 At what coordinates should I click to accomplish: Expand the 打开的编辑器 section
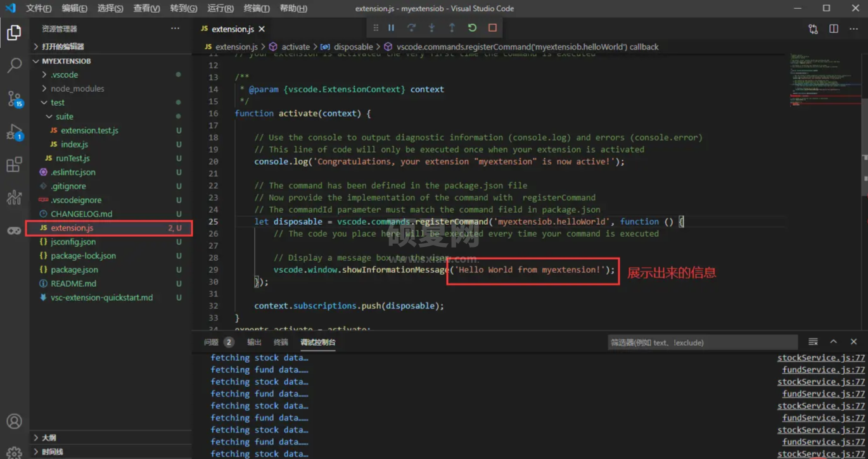tap(111, 47)
